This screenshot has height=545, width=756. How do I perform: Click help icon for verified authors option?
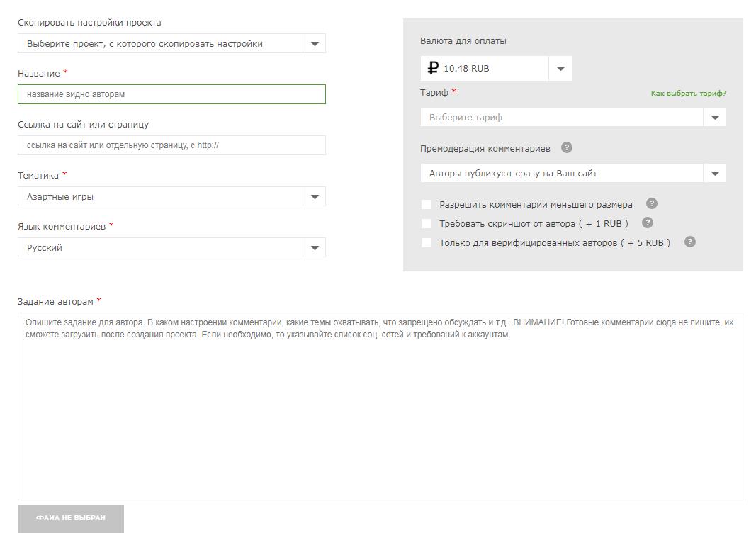click(690, 242)
